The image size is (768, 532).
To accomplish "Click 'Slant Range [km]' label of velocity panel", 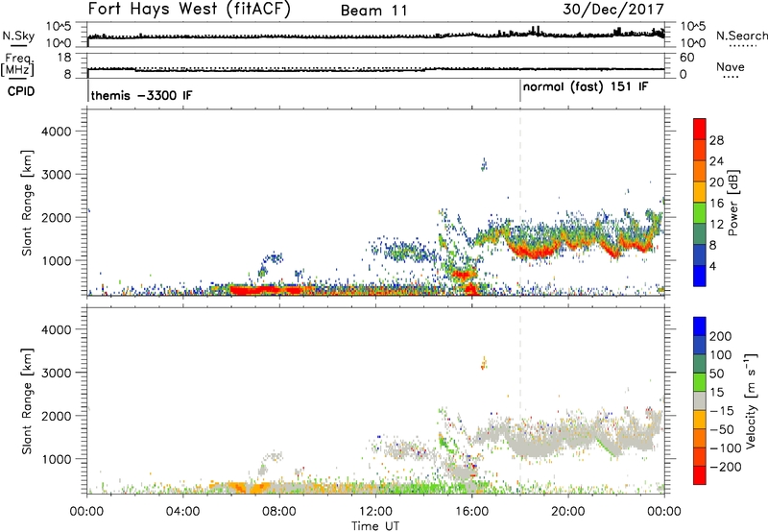I will [28, 401].
